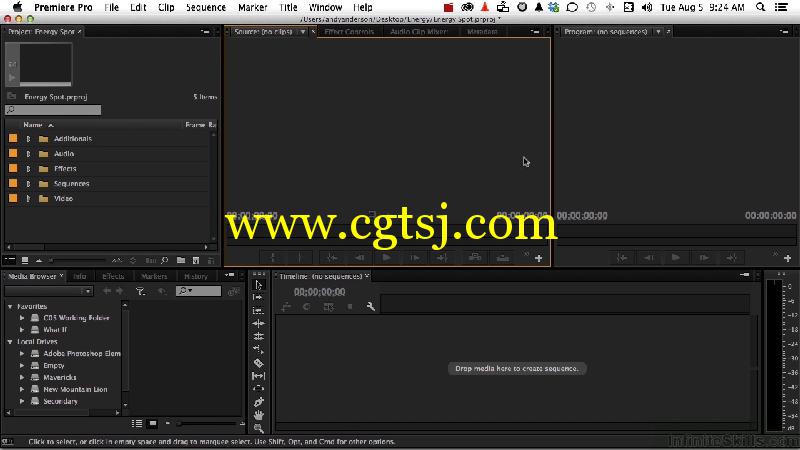Switch Media Browser to List View
800x450 pixels.
[137, 423]
